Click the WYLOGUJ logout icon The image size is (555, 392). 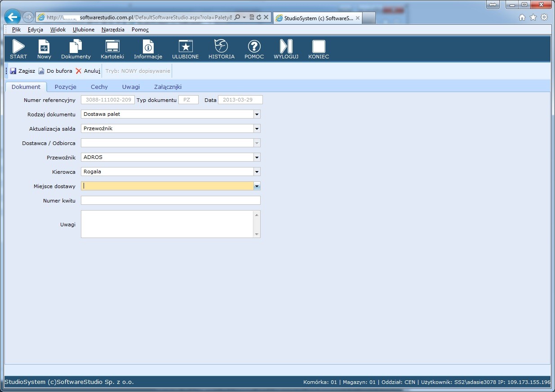286,49
